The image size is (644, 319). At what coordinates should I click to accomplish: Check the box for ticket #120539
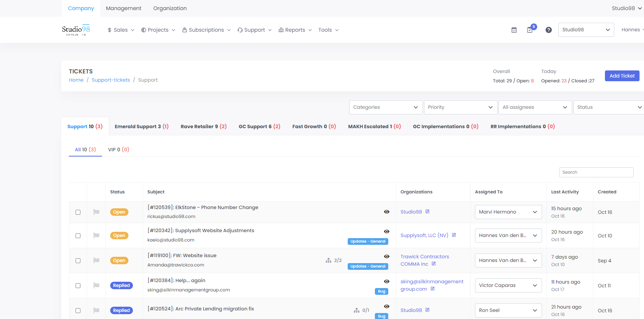coord(78,212)
